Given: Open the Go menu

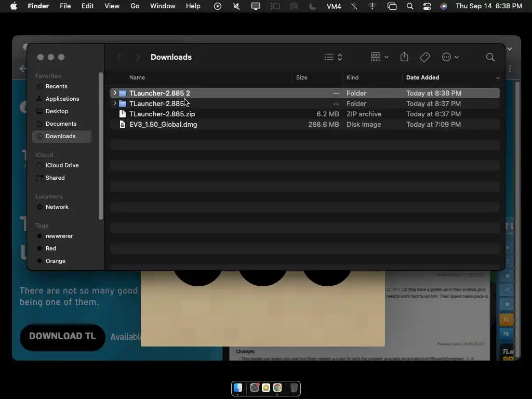Looking at the screenshot, I should click(135, 6).
